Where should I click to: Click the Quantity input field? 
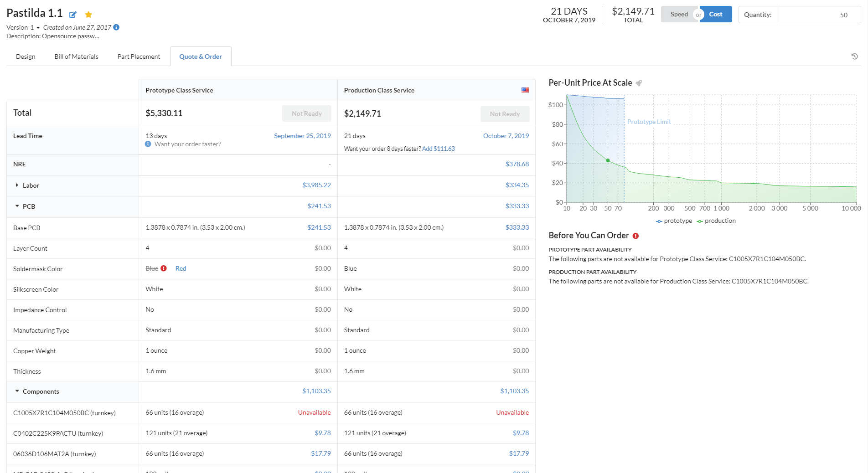pos(818,15)
